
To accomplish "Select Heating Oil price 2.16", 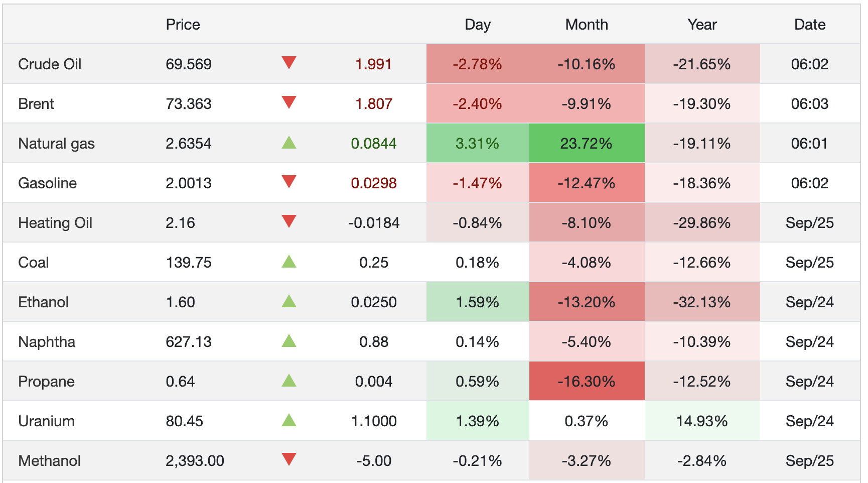I will point(180,223).
